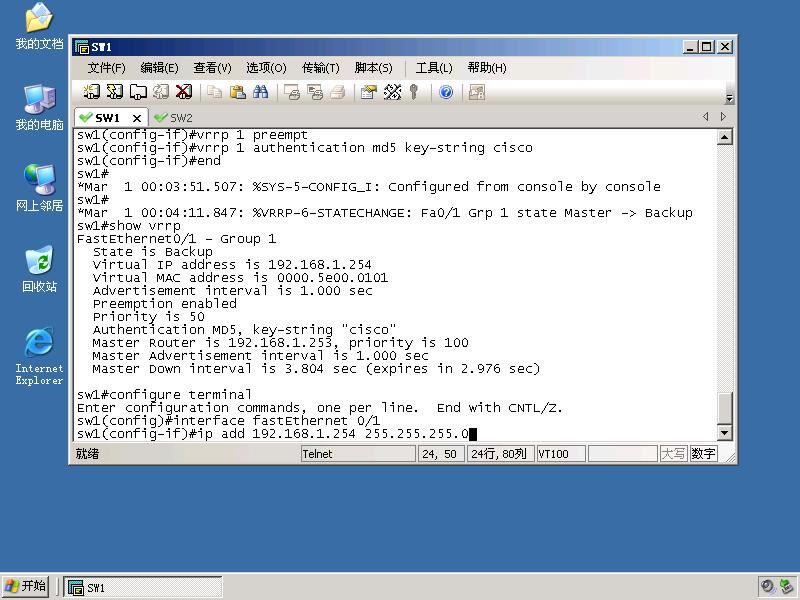Open the 传输(T) menu

click(x=320, y=68)
